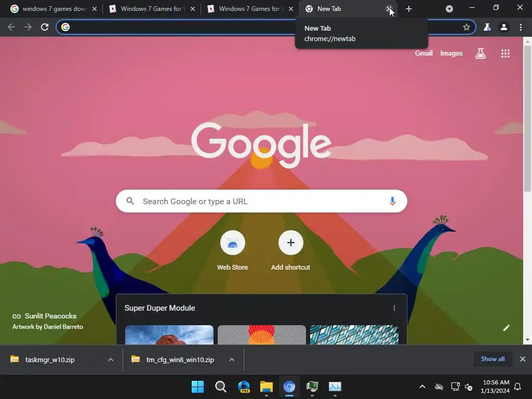Click the network tray icon

455,387
